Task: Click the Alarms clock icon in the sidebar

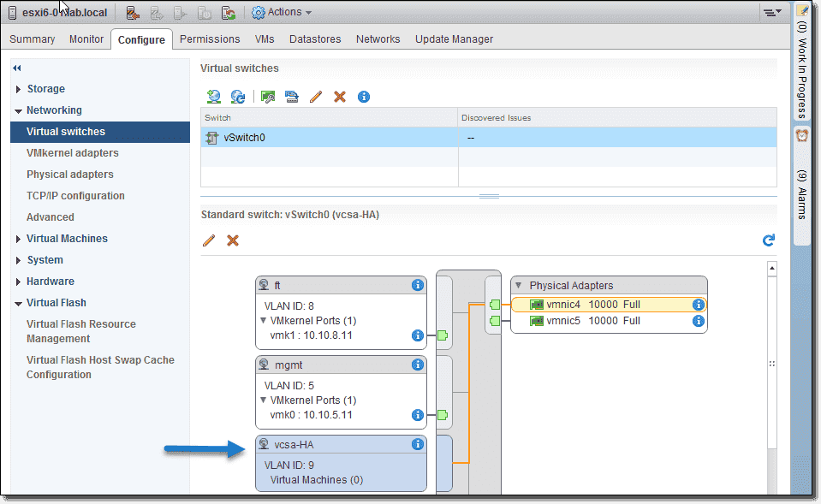Action: tap(802, 135)
